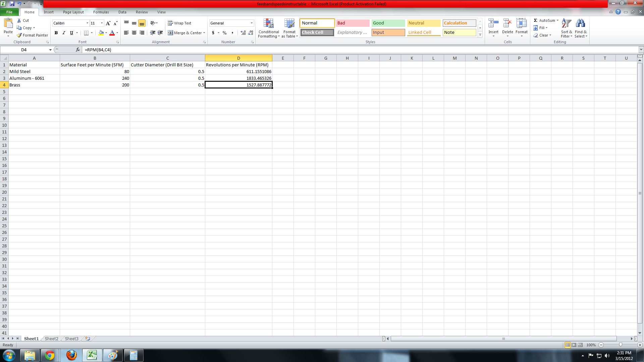Click the Format as Table icon
The image size is (644, 362).
[x=289, y=23]
